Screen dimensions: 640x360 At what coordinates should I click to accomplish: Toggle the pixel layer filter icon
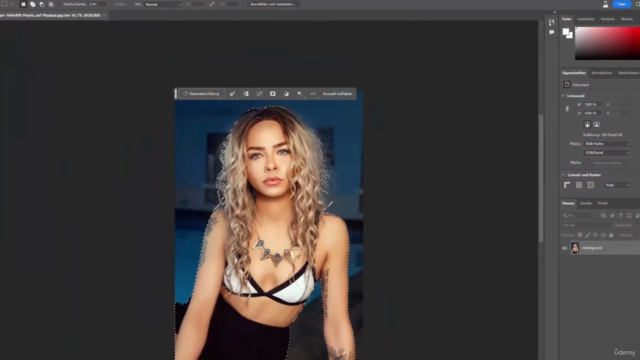pos(603,215)
